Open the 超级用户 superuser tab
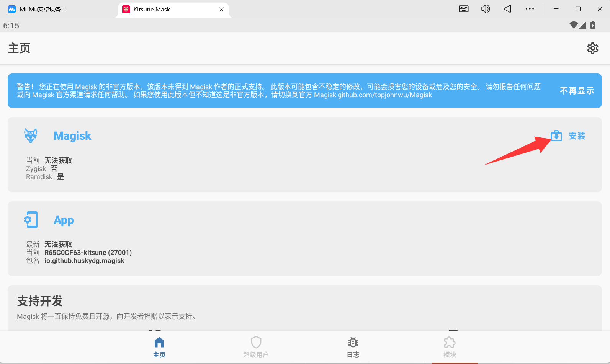 pos(256,348)
